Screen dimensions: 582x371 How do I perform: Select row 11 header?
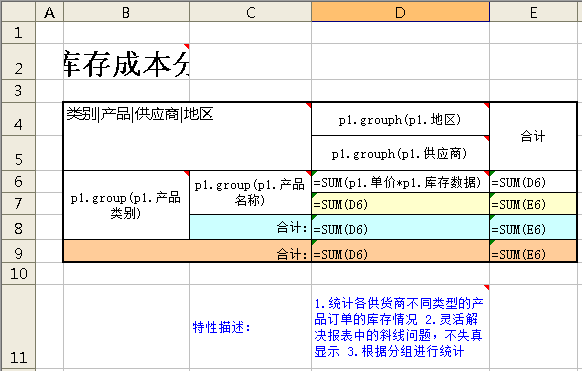[x=18, y=326]
